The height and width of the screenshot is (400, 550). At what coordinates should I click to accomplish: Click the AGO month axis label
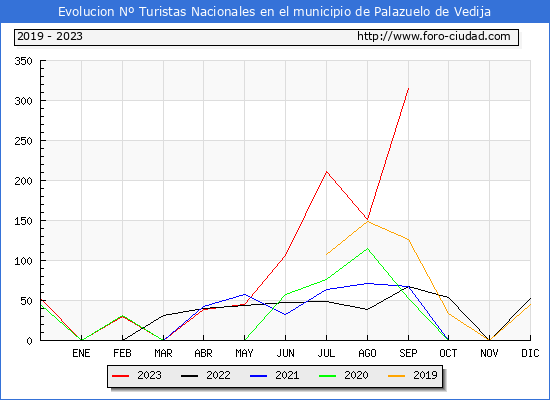367,353
